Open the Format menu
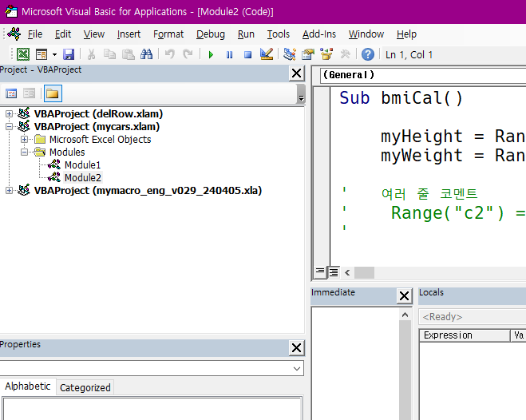 168,34
